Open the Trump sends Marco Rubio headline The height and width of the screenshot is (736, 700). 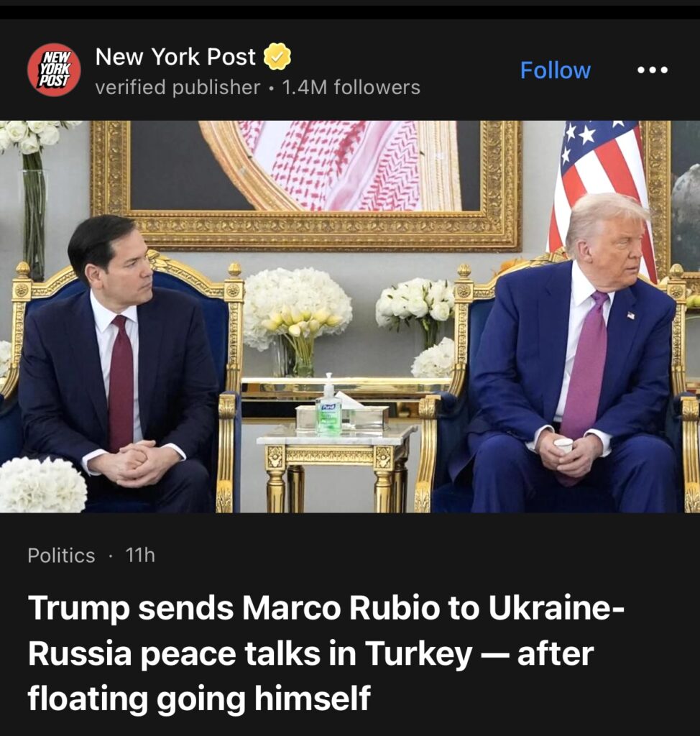tap(326, 653)
